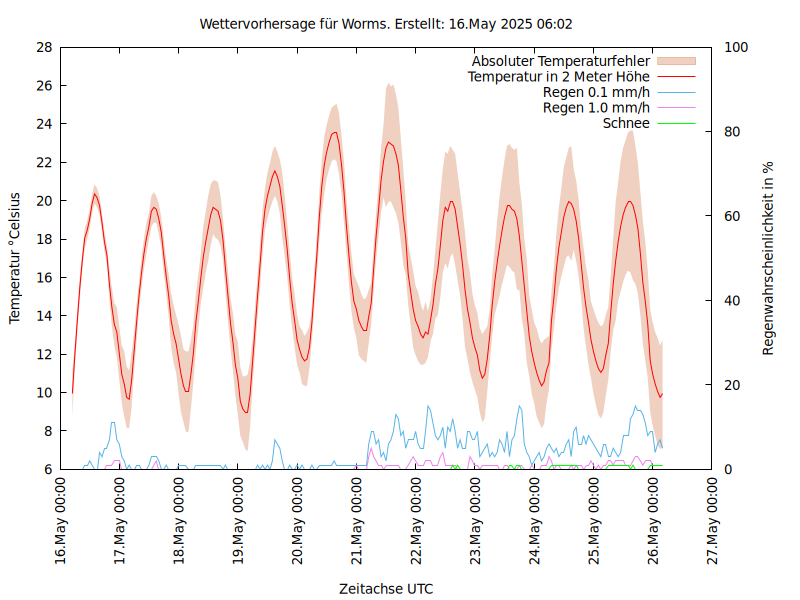This screenshot has height=600, width=800.
Task: Select the "Regen 0.1 mm/h" legend entry
Action: click(x=596, y=92)
